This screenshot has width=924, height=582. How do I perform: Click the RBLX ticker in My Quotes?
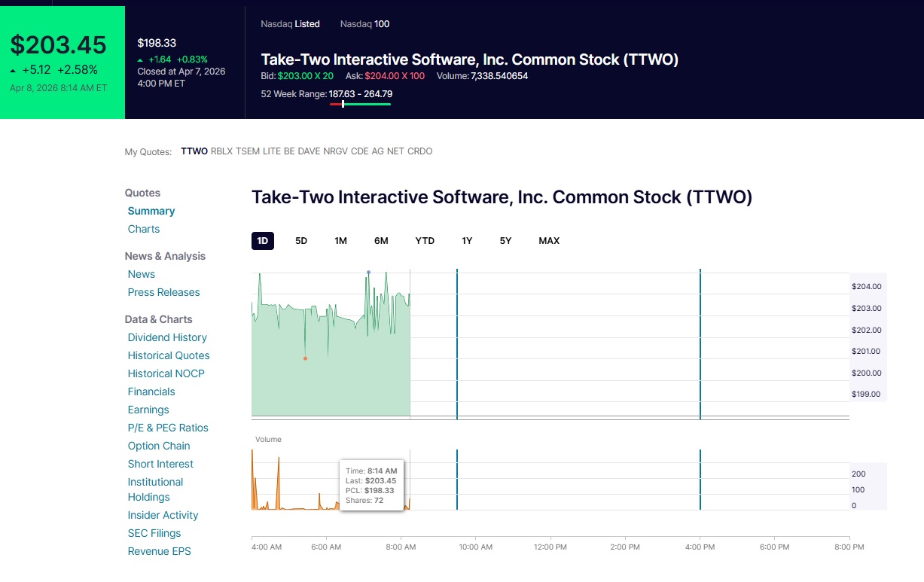point(221,151)
